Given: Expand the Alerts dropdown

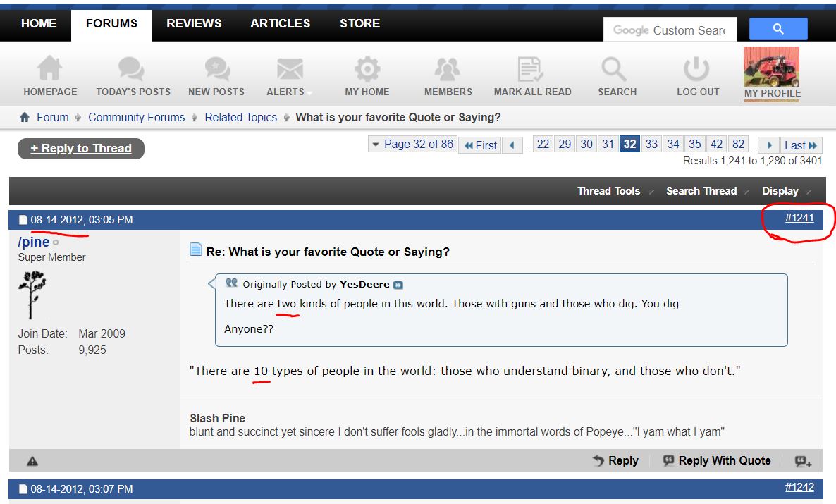Looking at the screenshot, I should pos(290,92).
